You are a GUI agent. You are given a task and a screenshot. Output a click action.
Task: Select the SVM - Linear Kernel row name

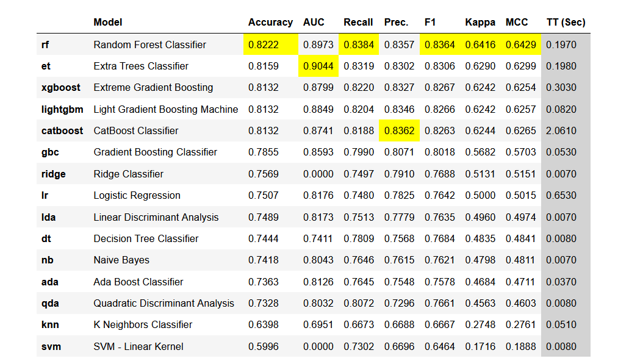click(138, 346)
